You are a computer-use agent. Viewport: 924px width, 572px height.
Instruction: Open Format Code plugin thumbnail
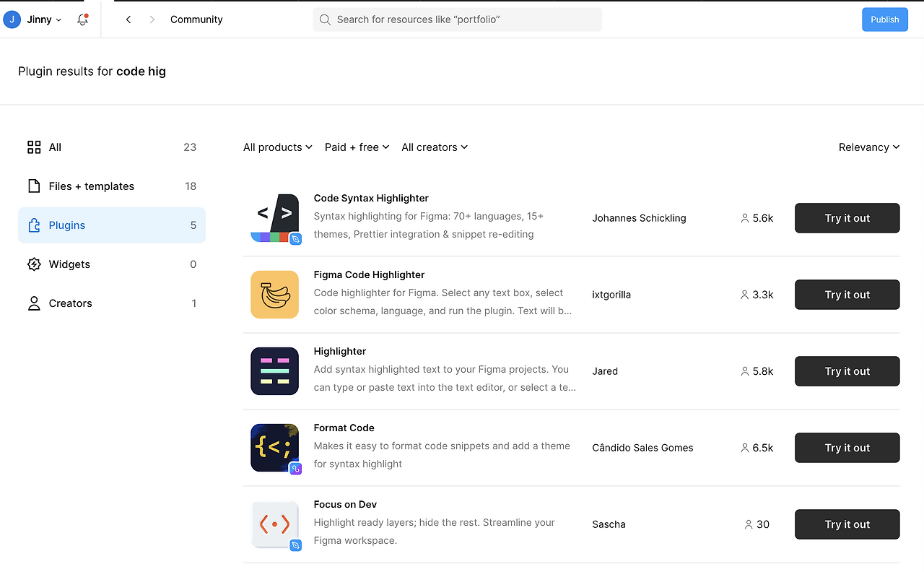point(275,448)
